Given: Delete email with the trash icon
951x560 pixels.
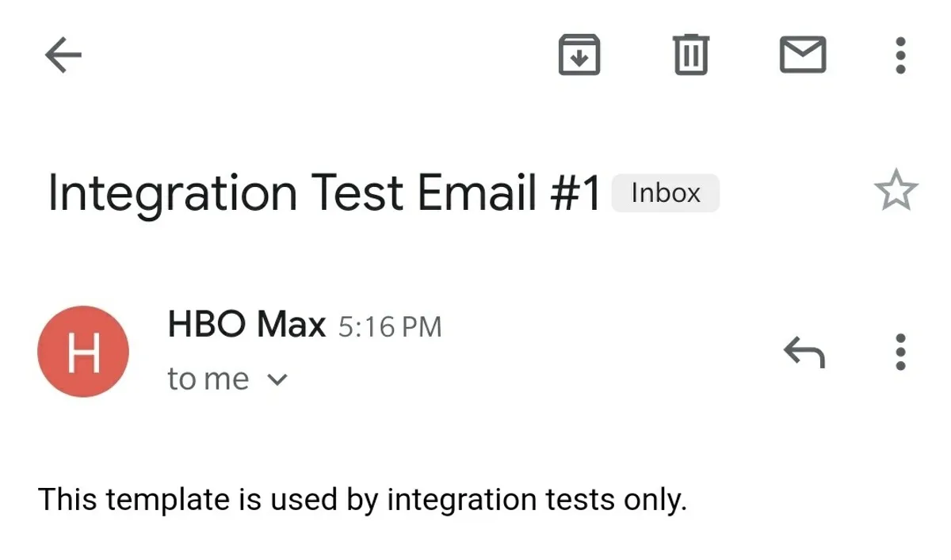Looking at the screenshot, I should tap(691, 55).
